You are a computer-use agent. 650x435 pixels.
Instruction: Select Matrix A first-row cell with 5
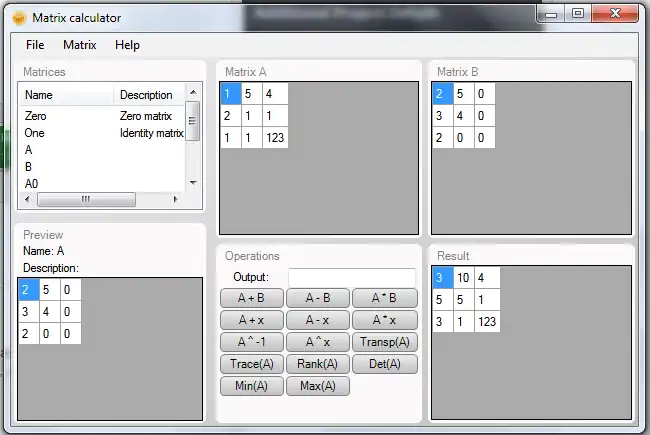click(252, 94)
